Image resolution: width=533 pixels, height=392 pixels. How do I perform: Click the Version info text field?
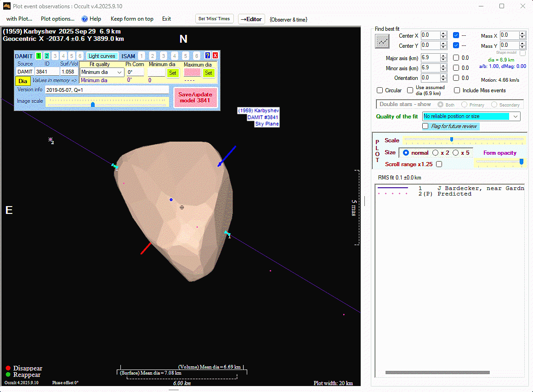tap(107, 90)
